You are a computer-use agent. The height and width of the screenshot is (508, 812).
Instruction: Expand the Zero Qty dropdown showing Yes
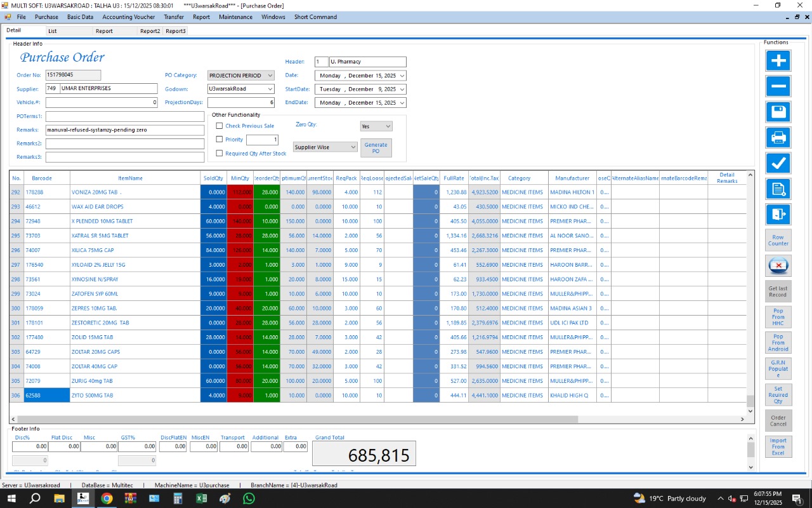(376, 126)
